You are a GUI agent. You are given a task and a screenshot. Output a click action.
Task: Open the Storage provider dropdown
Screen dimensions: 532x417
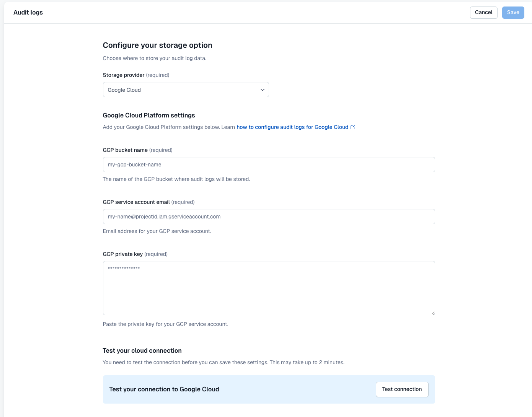pos(186,90)
